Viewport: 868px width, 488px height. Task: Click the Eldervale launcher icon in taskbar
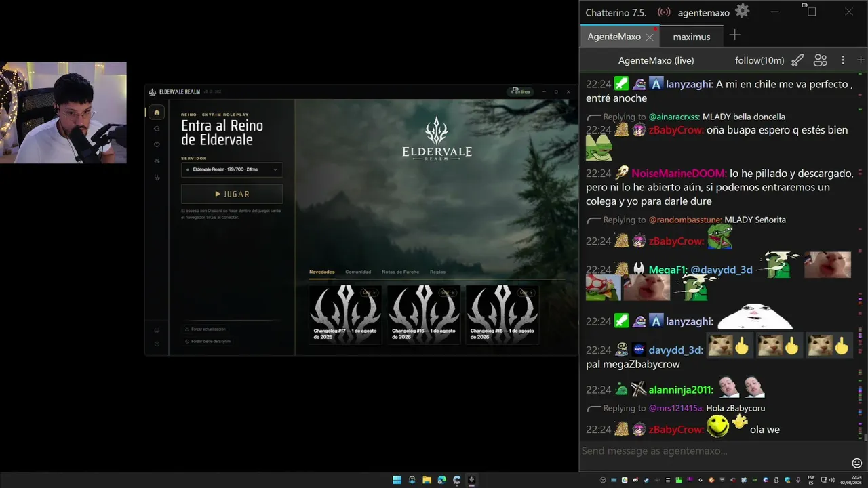pyautogui.click(x=471, y=480)
